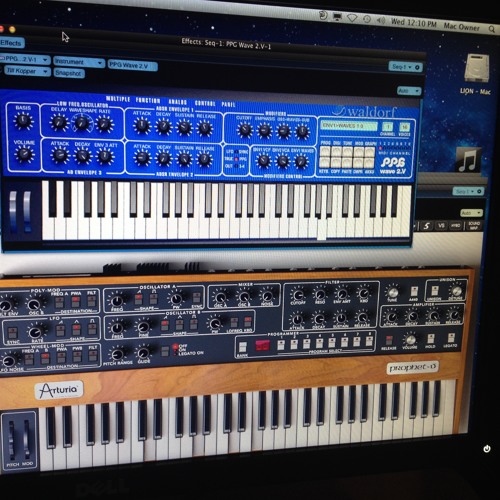Toggle Oscillator A SYNC switch

(197, 298)
